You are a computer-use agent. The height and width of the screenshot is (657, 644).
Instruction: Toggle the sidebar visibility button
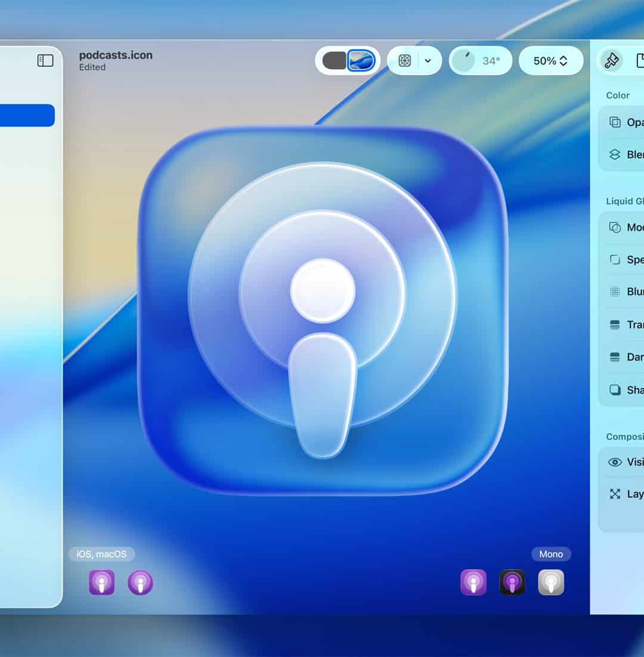tap(46, 60)
